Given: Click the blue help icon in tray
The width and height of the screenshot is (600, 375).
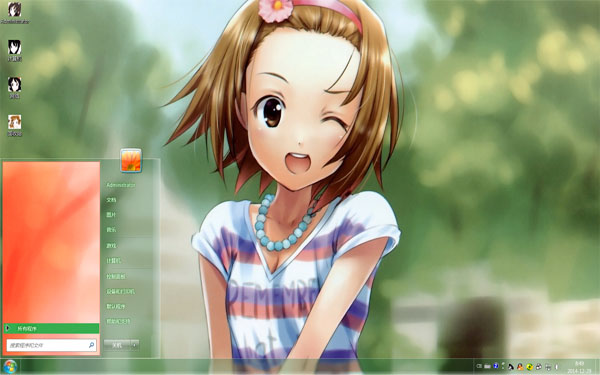Looking at the screenshot, I should [x=496, y=366].
